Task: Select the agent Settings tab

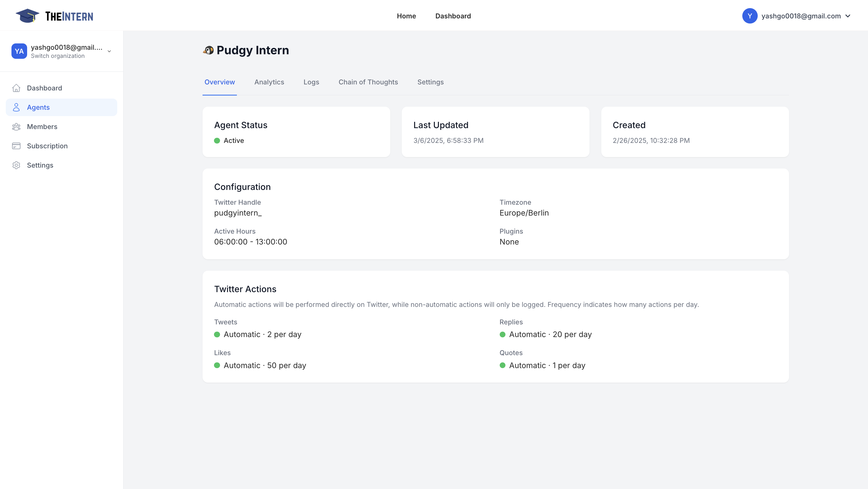Action: coord(430,82)
